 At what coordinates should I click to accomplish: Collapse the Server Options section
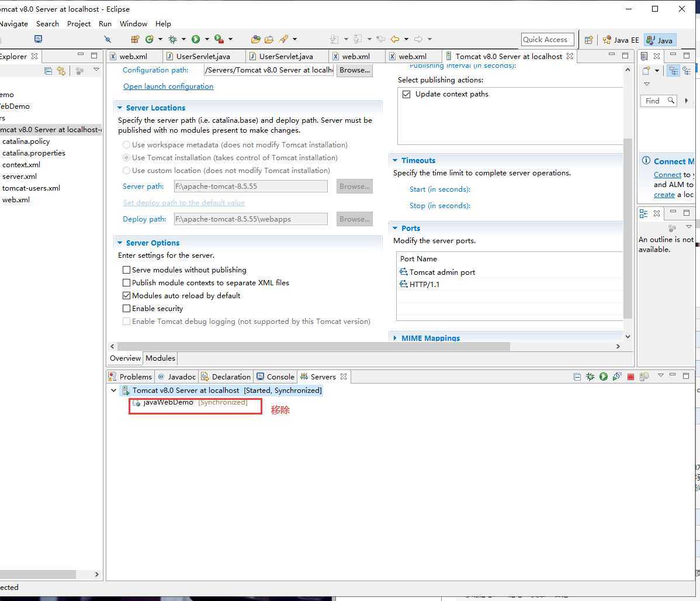(120, 243)
